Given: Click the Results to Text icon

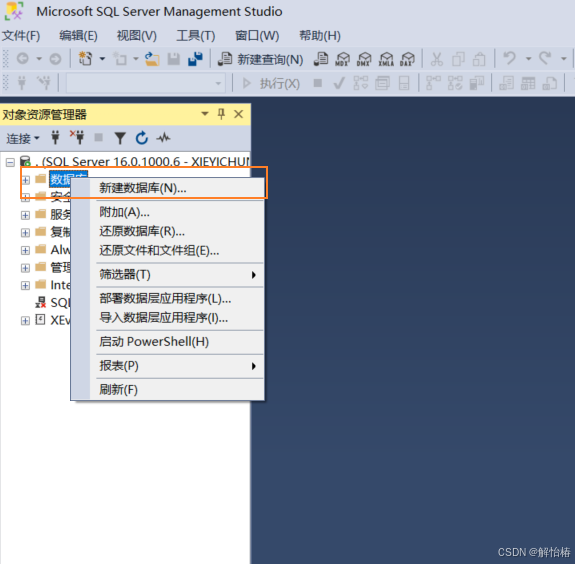Looking at the screenshot, I should (506, 83).
